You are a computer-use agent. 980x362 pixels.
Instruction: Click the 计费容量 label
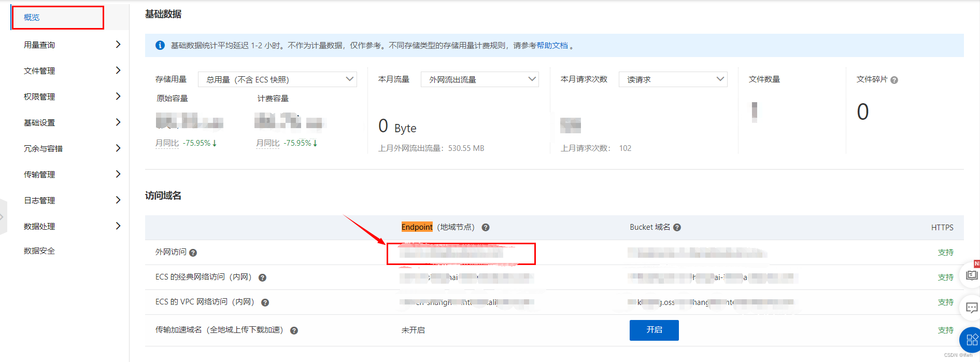[273, 99]
